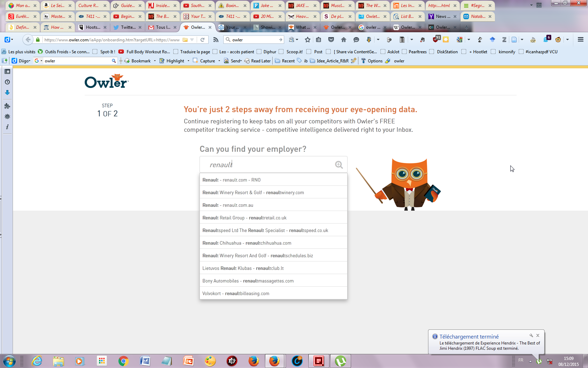Viewport: 588px width, 368px height.
Task: Select renaultschedules.biz suggestion
Action: (x=273, y=255)
